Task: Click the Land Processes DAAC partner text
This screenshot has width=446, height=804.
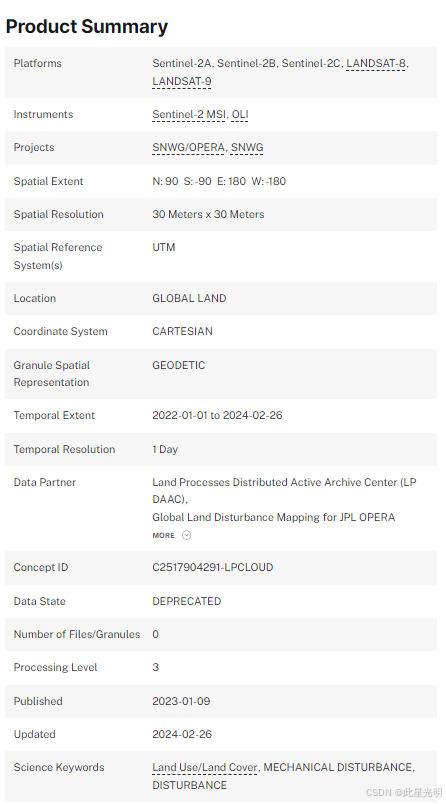Action: [285, 491]
